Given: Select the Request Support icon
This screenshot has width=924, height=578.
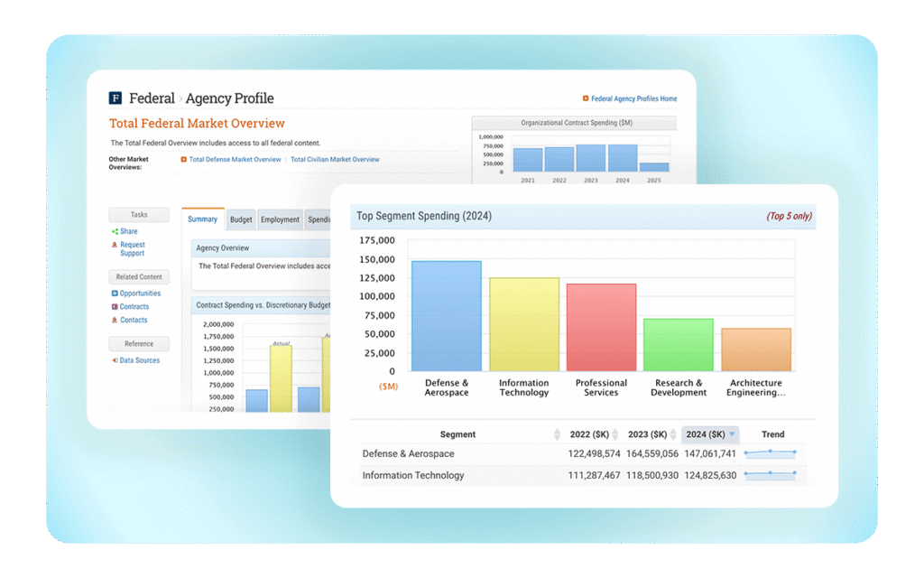Looking at the screenshot, I should click(114, 245).
